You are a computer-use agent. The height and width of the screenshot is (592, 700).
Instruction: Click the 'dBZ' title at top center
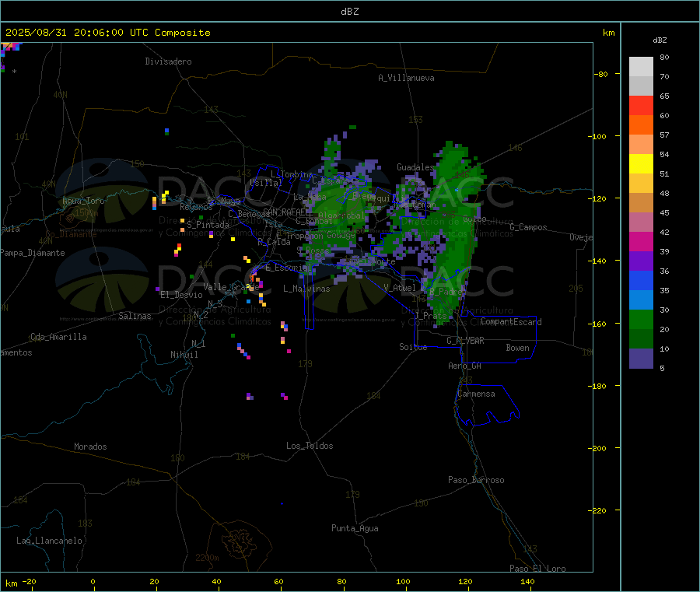click(x=349, y=12)
